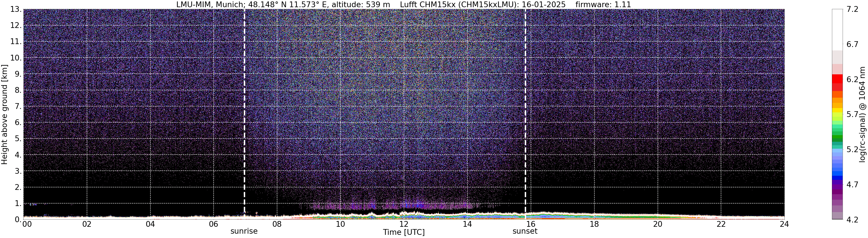Click the y-axis tick label '2.'
This screenshot has width=868, height=238.
point(18,187)
